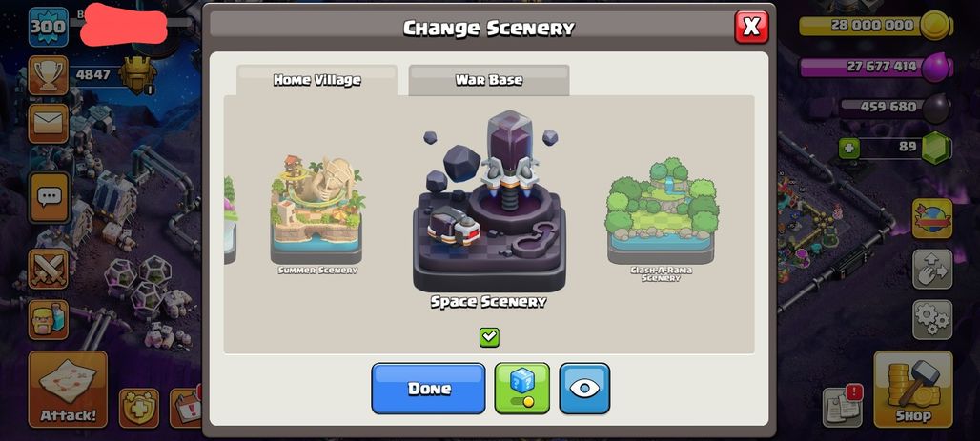Confirm with the blue Done button
Image resolution: width=980 pixels, height=441 pixels.
(x=428, y=388)
